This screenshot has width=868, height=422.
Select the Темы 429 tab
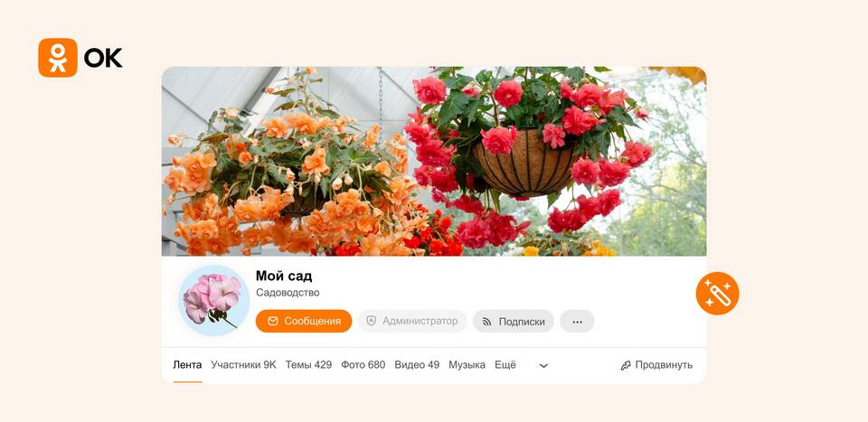(308, 365)
